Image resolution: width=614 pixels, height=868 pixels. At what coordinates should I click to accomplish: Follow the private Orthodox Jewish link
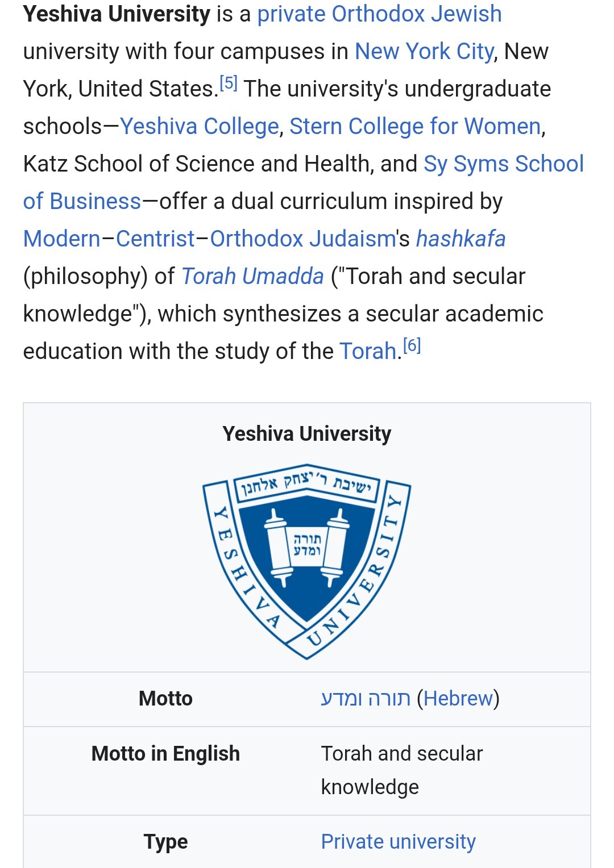coord(379,14)
